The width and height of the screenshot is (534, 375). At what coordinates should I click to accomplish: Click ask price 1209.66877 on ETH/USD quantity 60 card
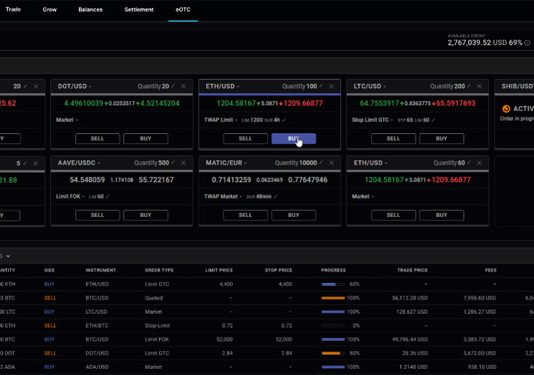coord(451,180)
